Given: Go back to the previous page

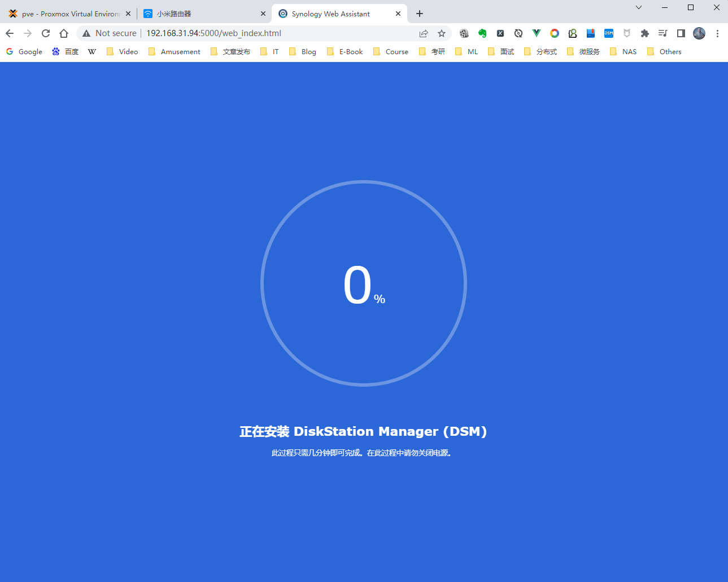Looking at the screenshot, I should point(10,33).
